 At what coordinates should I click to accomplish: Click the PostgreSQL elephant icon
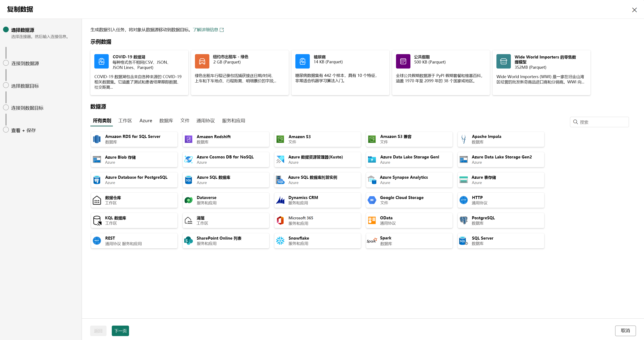(x=463, y=220)
